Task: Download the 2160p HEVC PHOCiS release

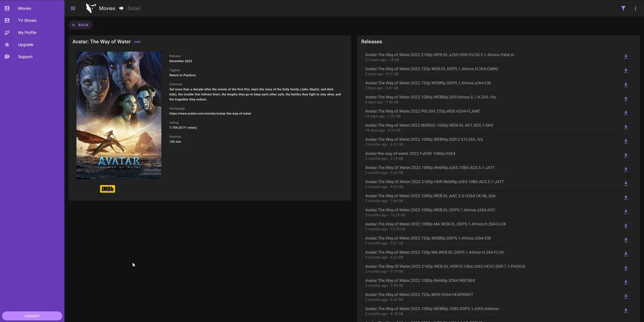Action: 626,268
